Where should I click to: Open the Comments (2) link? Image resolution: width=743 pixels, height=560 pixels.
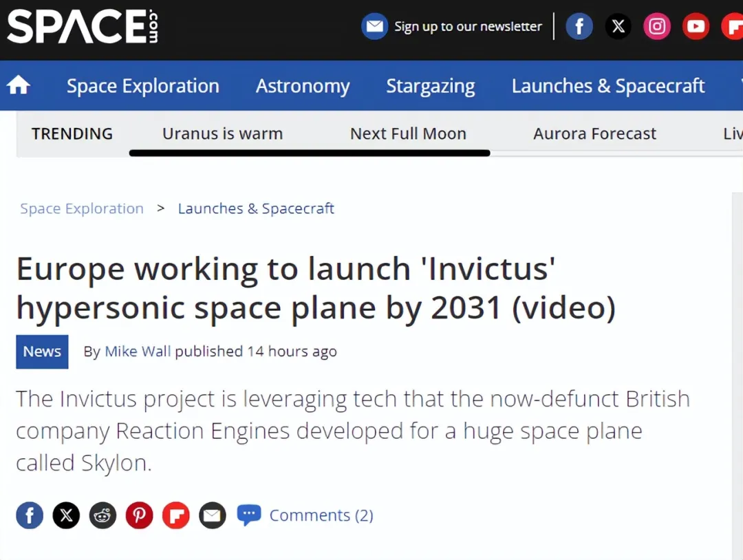(x=321, y=515)
